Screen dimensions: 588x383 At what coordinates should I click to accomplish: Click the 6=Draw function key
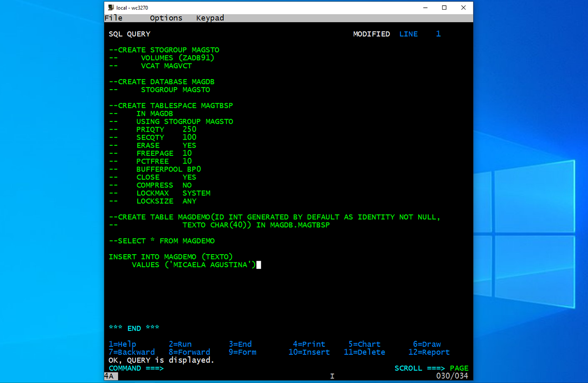(427, 344)
